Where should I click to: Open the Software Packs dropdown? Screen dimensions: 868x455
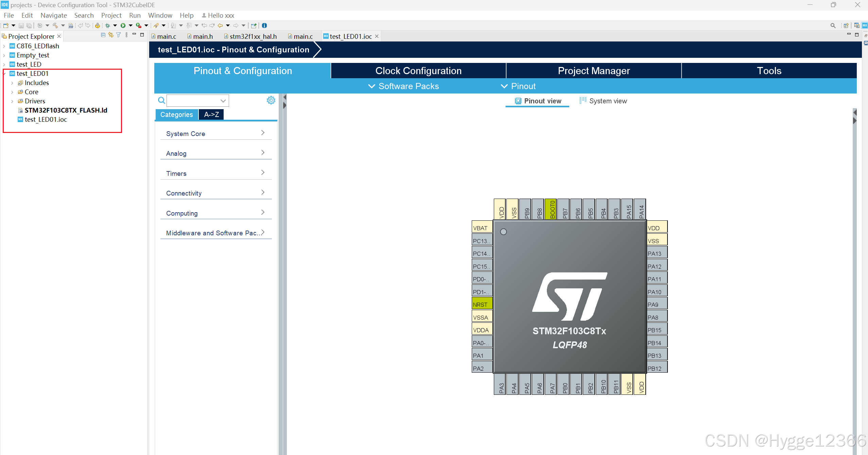tap(404, 86)
